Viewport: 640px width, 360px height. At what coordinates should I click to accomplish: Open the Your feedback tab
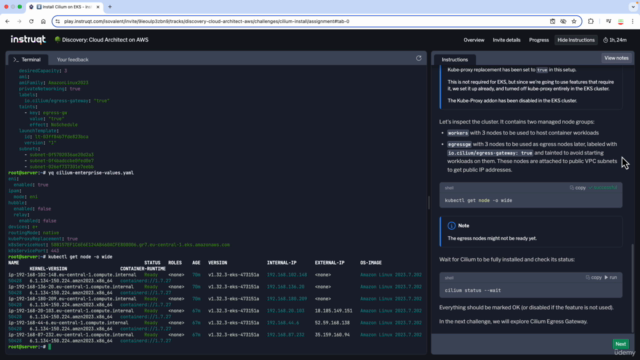73,60
